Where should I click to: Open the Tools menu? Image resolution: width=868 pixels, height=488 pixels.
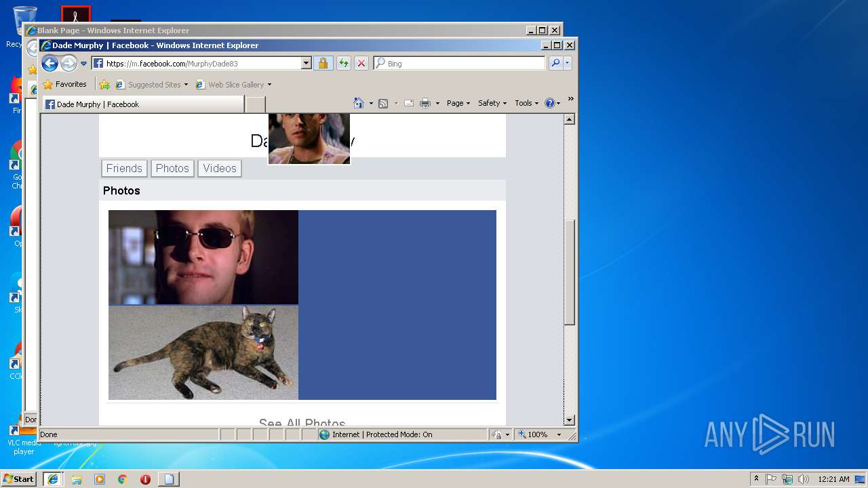click(x=526, y=103)
